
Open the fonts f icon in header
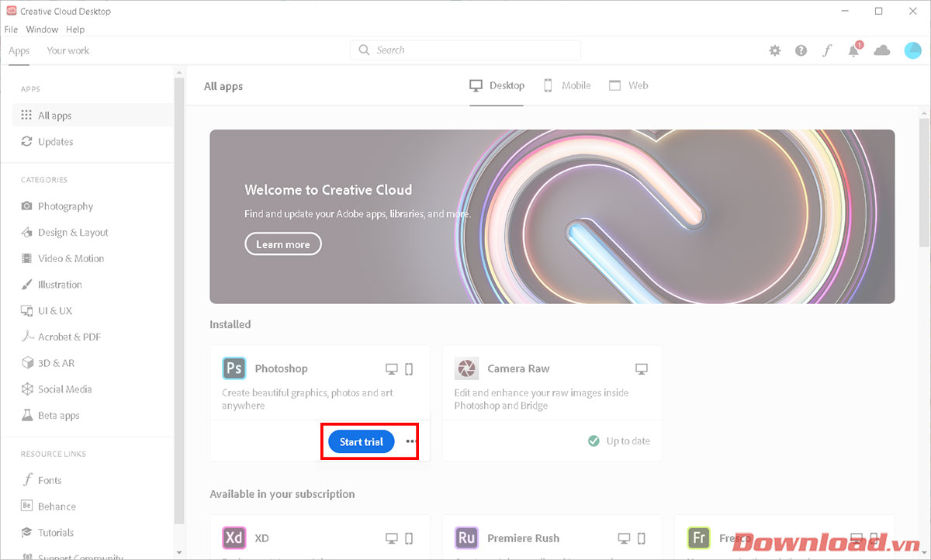point(827,50)
